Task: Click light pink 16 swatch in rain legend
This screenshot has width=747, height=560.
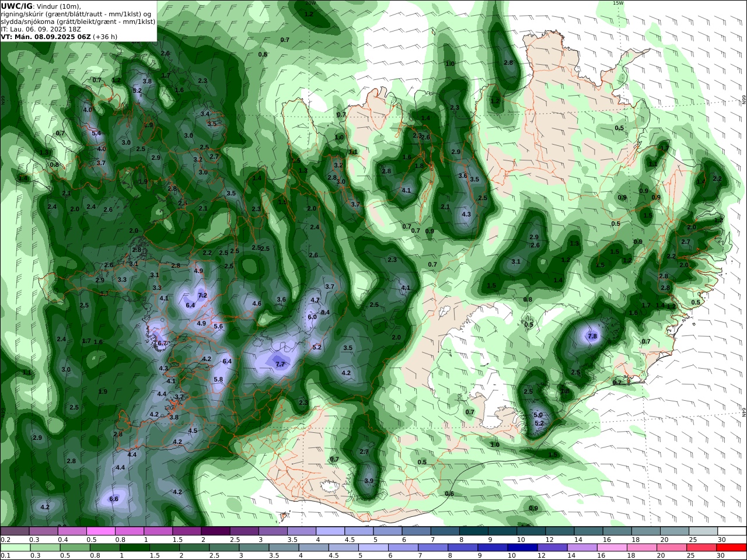Action: (x=612, y=548)
